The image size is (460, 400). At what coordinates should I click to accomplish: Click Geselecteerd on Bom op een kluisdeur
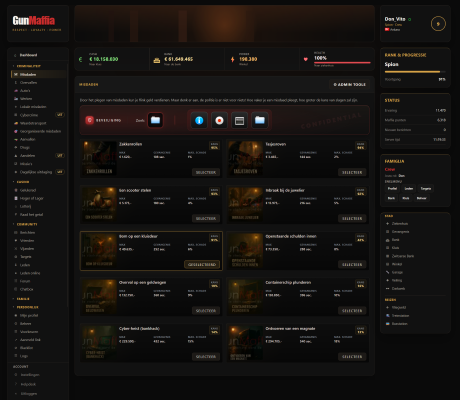point(202,265)
